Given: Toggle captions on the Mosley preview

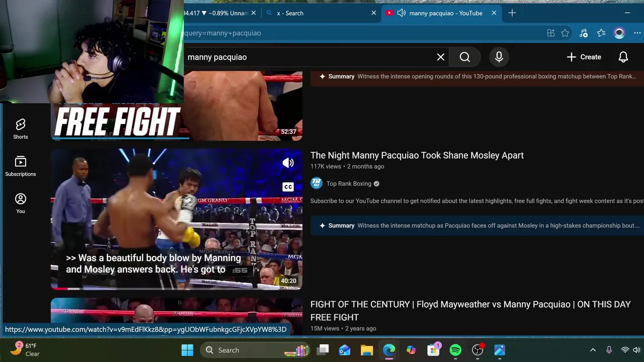Looking at the screenshot, I should [288, 187].
